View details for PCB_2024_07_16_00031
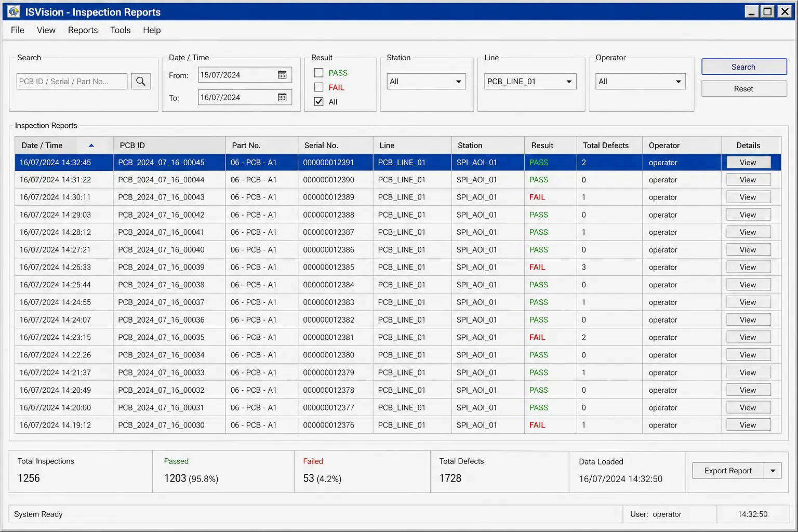This screenshot has width=798, height=532. [x=748, y=408]
